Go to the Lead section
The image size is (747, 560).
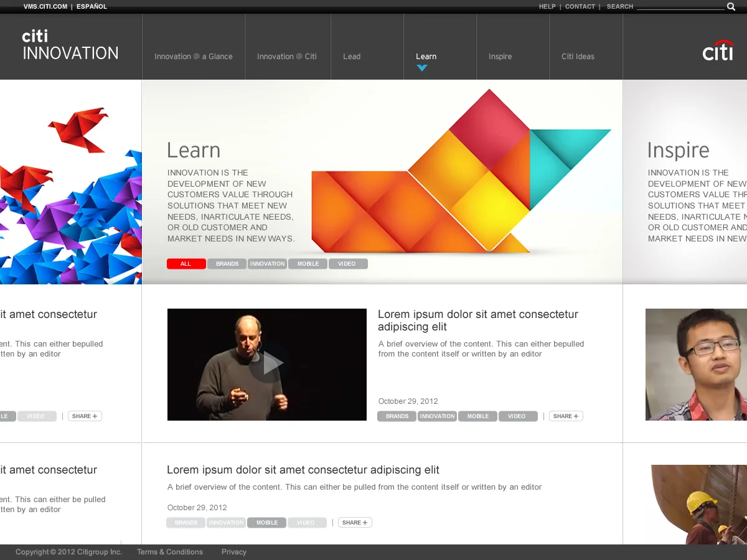(352, 57)
